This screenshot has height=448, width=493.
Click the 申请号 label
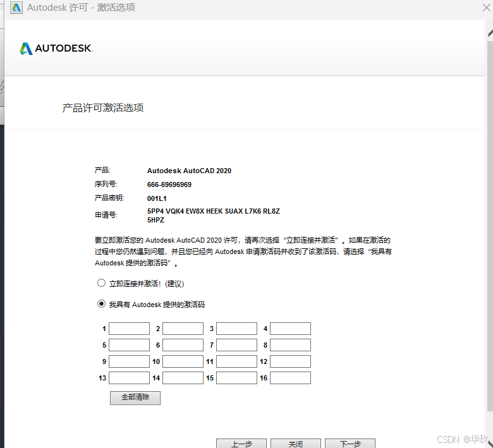coord(106,215)
